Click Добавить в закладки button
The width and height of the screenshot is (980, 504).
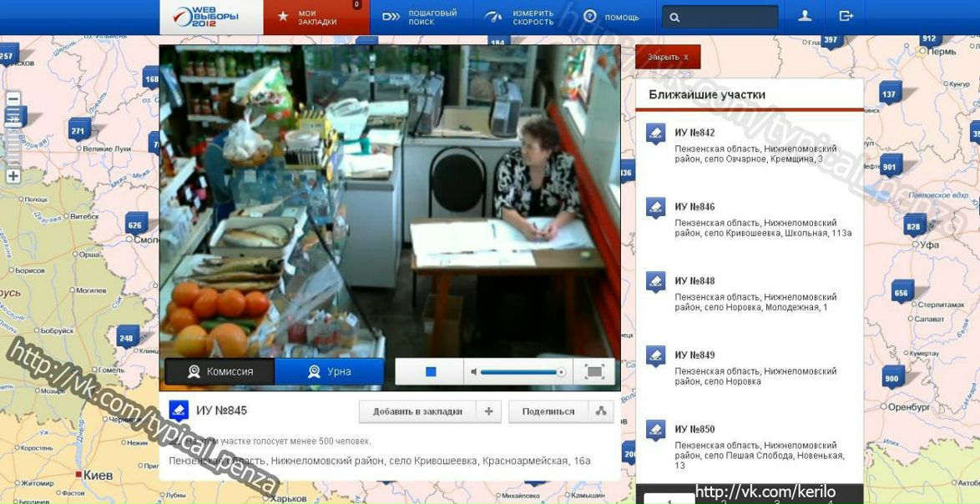coord(417,411)
